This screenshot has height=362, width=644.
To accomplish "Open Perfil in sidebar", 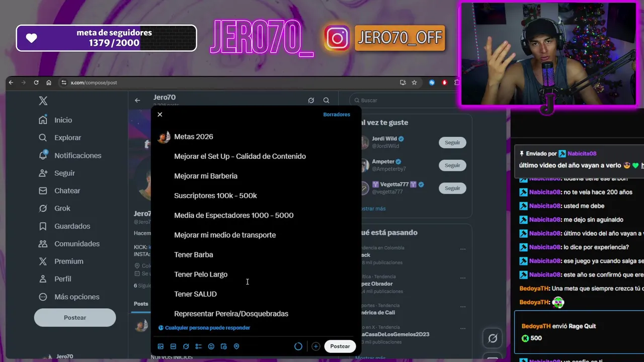I will click(55, 279).
